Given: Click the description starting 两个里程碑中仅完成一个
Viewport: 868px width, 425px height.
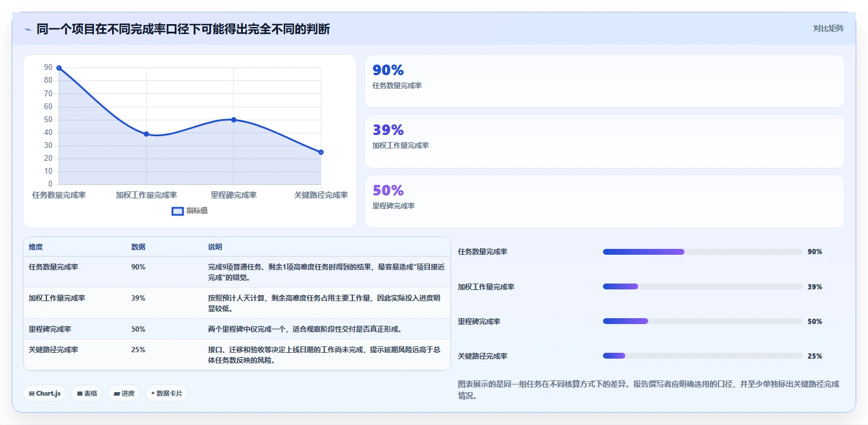Looking at the screenshot, I should tap(305, 329).
